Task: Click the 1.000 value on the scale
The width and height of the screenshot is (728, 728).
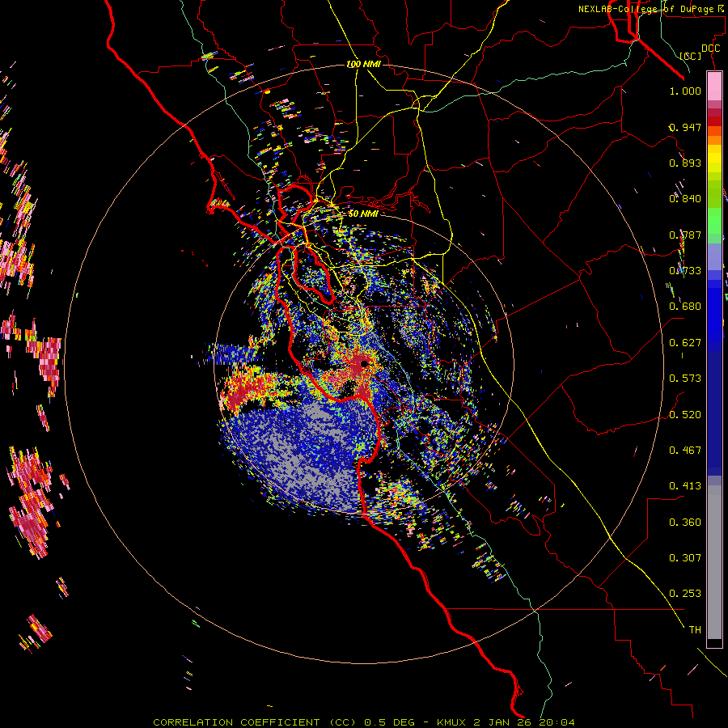Action: (x=685, y=91)
